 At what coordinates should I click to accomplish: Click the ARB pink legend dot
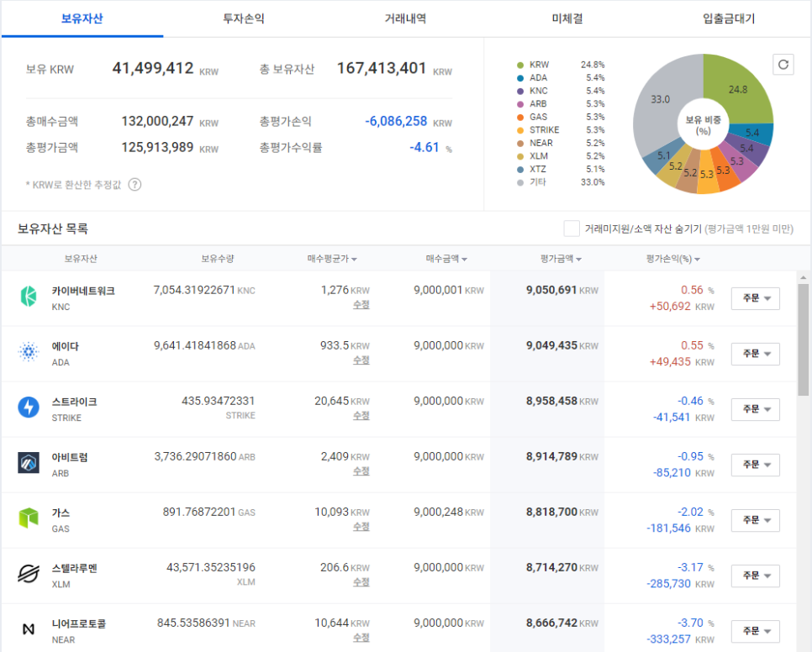click(x=520, y=104)
